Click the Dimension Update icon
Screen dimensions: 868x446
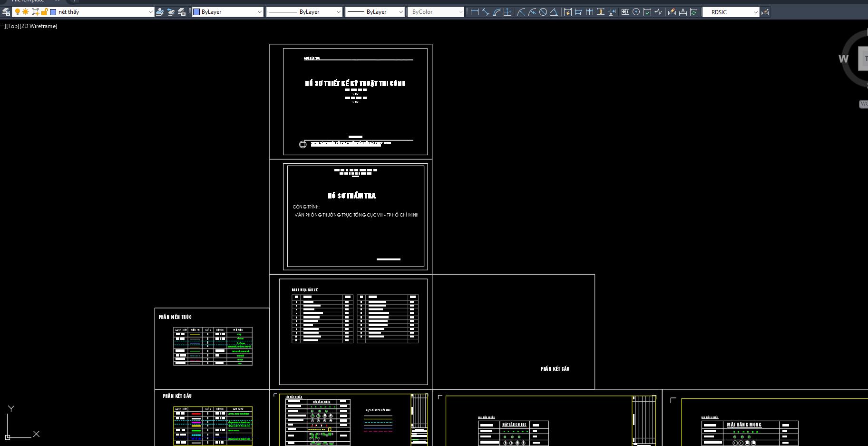(693, 12)
